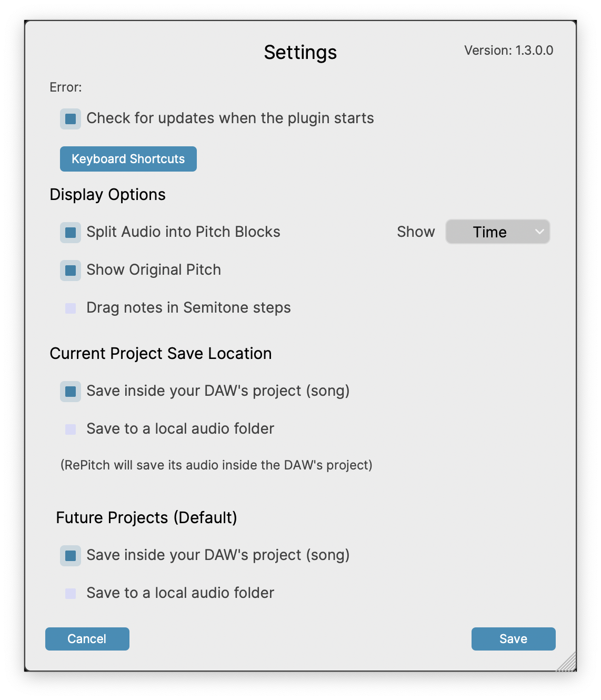This screenshot has width=601, height=700.
Task: Click the Current Project Save Location heading
Action: [x=161, y=354]
